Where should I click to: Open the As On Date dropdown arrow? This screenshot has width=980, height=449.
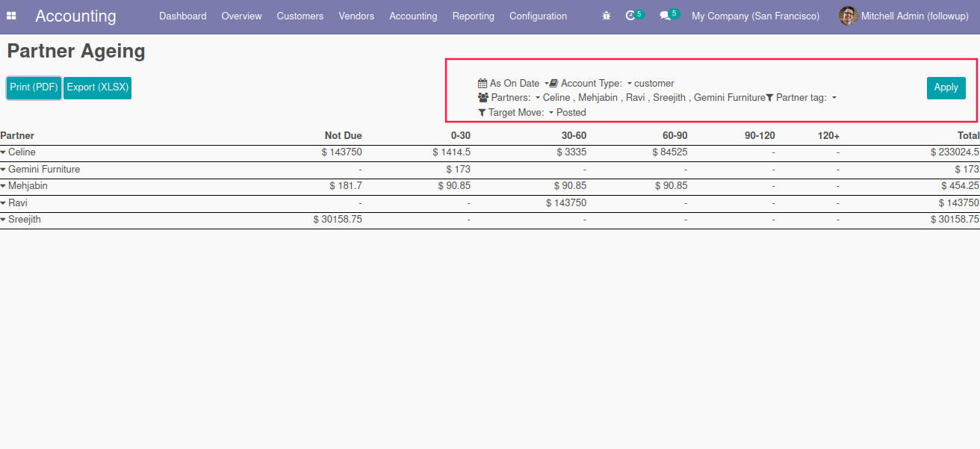(546, 84)
